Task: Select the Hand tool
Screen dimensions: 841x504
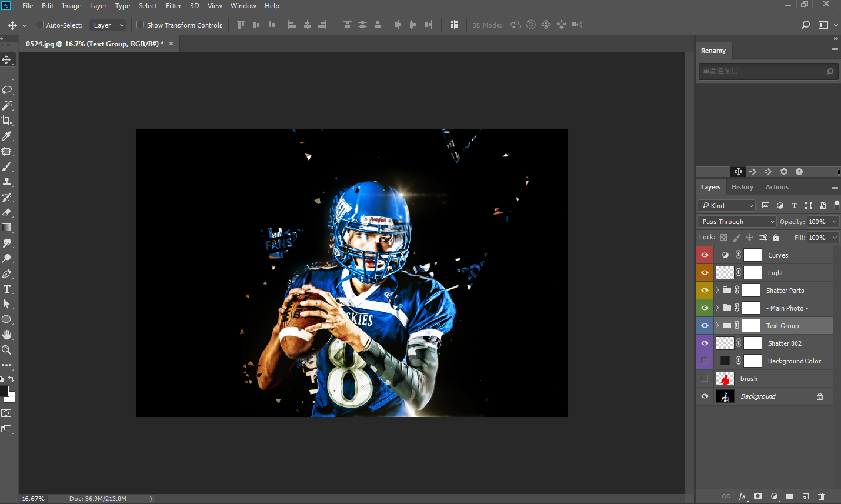Action: click(x=6, y=335)
